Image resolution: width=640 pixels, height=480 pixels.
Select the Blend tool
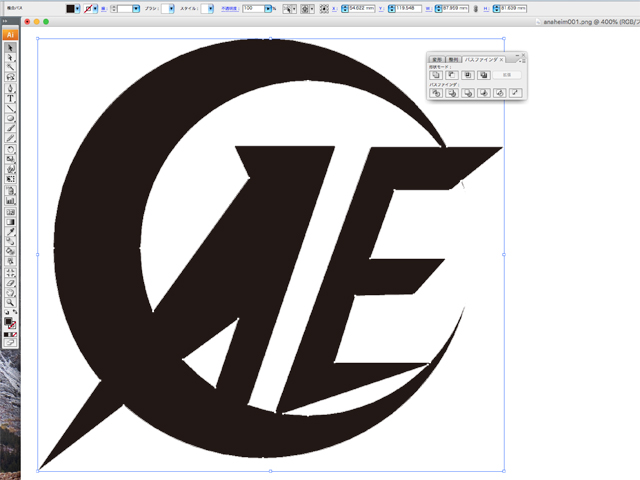[10, 242]
